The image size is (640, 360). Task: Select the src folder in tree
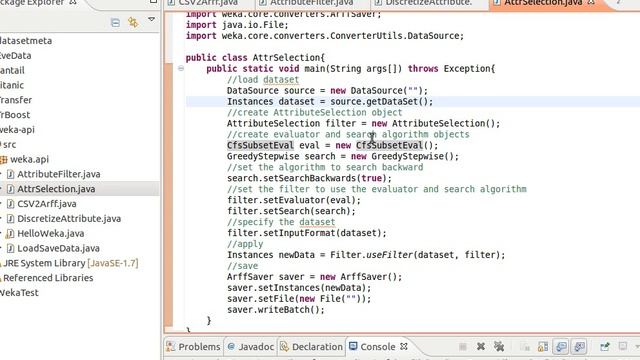[x=9, y=144]
